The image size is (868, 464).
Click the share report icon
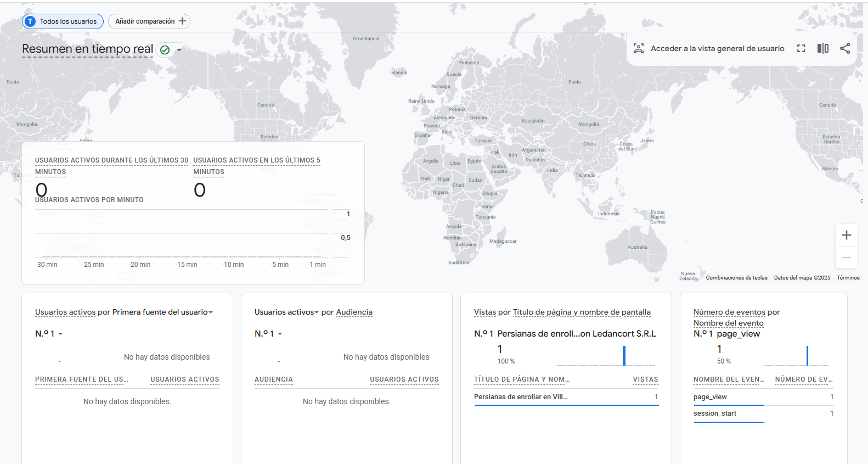pyautogui.click(x=845, y=48)
